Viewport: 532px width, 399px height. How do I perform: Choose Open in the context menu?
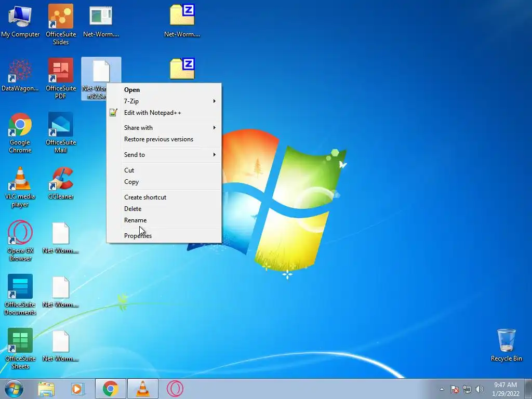(164, 89)
